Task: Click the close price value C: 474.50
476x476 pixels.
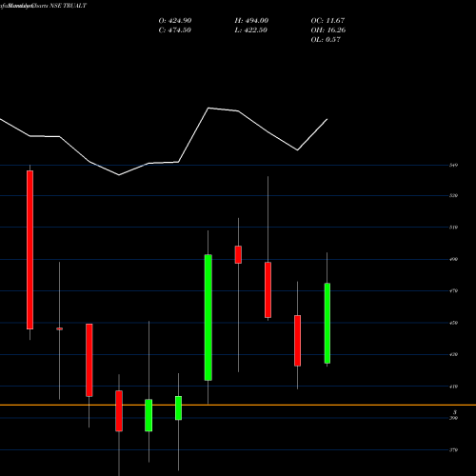Action: 175,30
